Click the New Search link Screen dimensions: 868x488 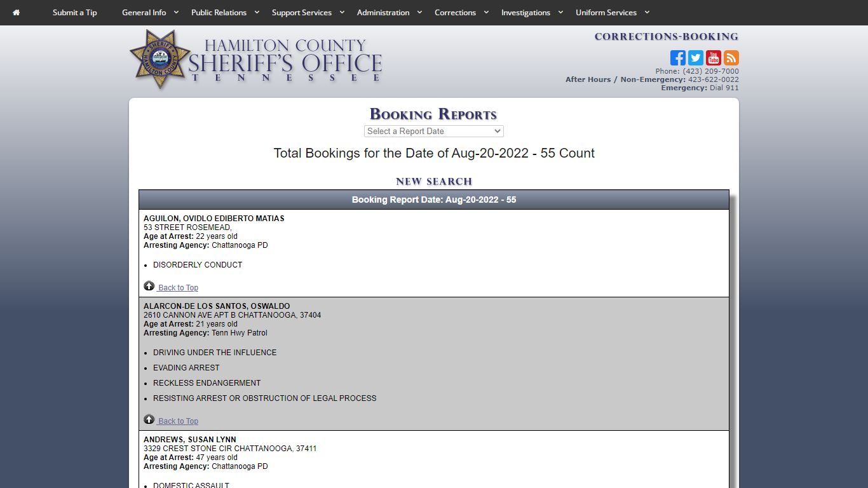tap(434, 182)
